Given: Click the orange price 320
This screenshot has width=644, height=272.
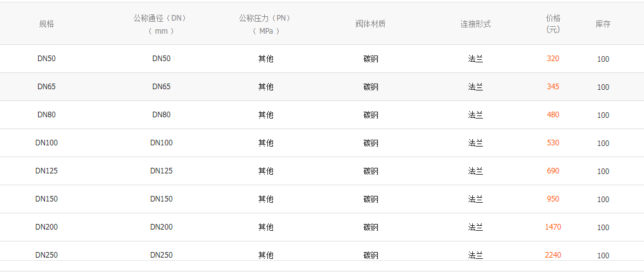Looking at the screenshot, I should 553,59.
